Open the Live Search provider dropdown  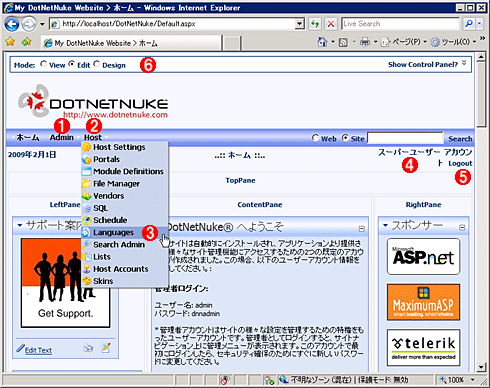[479, 24]
